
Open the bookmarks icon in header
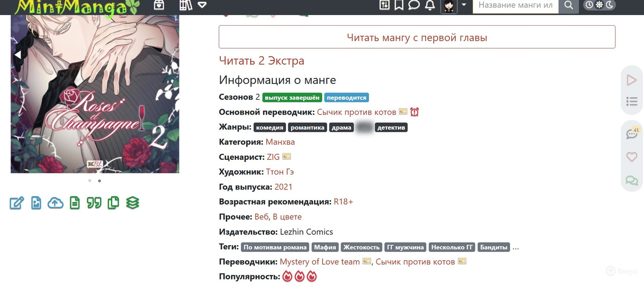[399, 5]
